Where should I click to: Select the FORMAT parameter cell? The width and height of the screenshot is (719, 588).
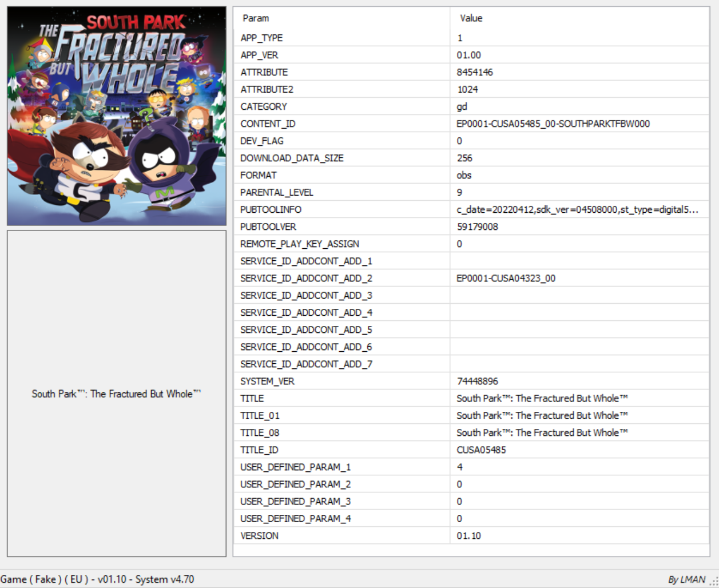[341, 175]
